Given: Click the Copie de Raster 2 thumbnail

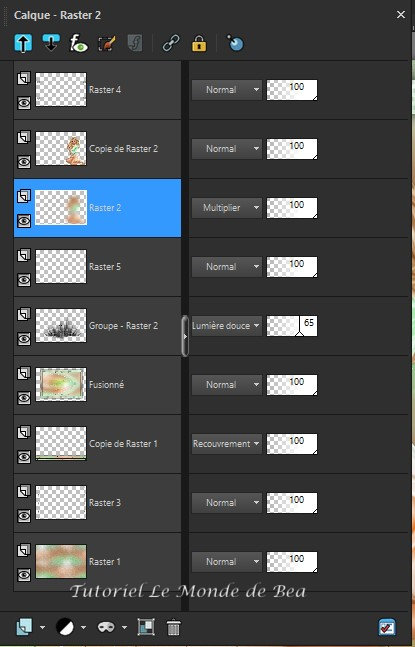Looking at the screenshot, I should pos(61,149).
